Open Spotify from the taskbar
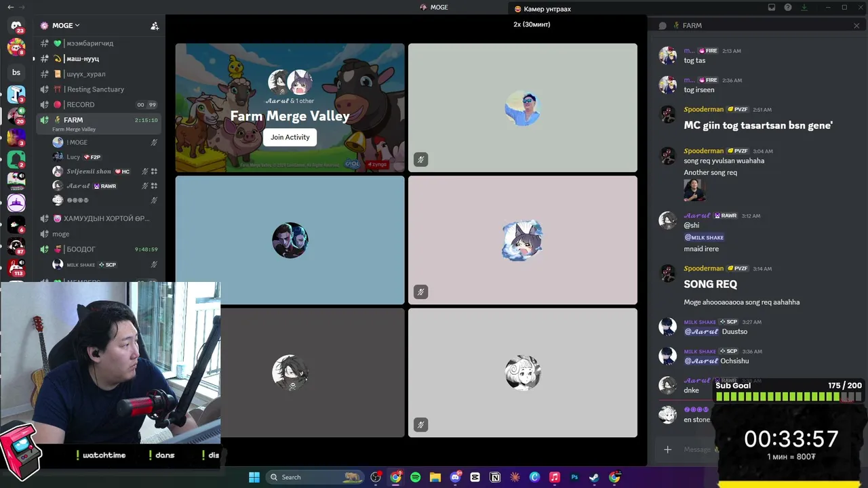Image resolution: width=868 pixels, height=488 pixels. (x=415, y=477)
